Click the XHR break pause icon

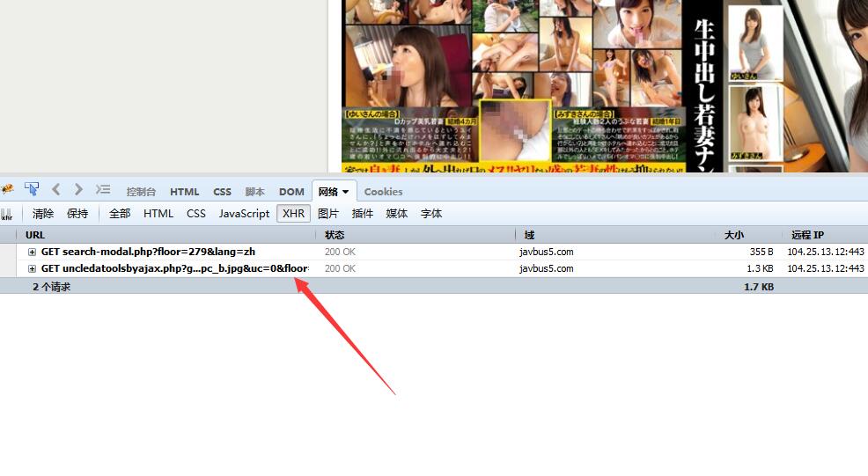coord(7,214)
